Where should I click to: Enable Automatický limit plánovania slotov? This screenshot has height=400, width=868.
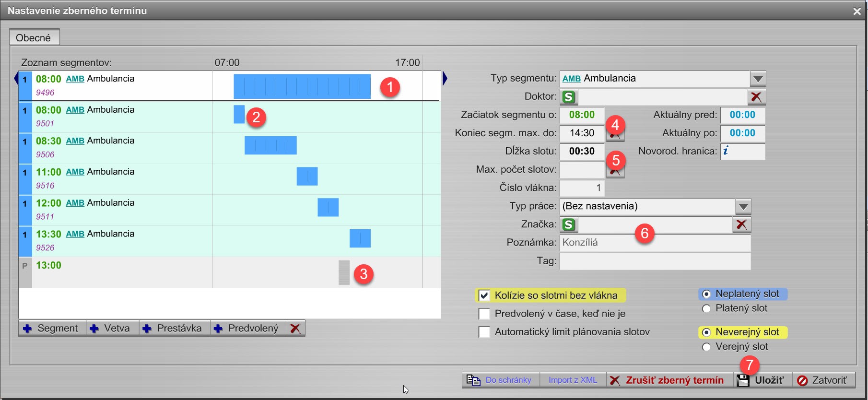[484, 332]
